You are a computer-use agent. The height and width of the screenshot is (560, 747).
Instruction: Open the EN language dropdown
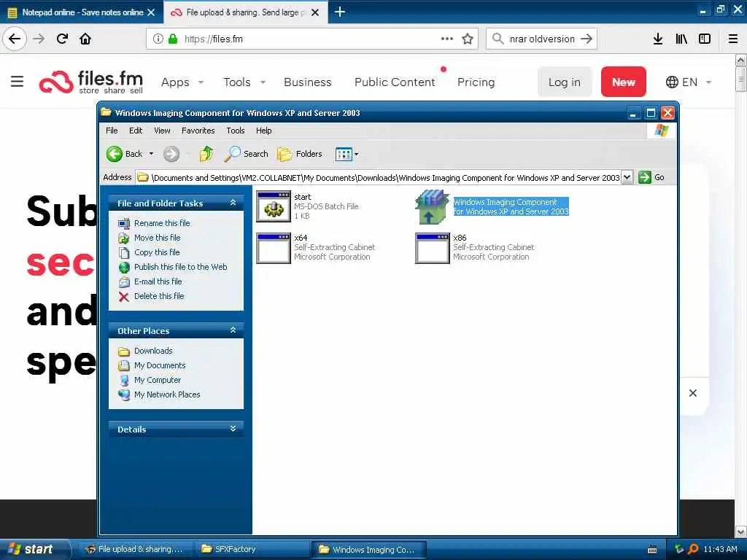click(689, 82)
